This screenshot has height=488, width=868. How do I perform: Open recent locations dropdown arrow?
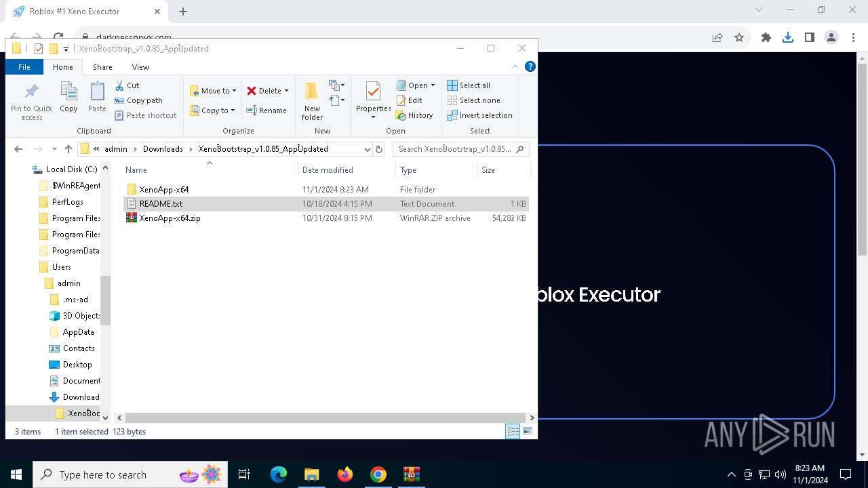point(54,149)
